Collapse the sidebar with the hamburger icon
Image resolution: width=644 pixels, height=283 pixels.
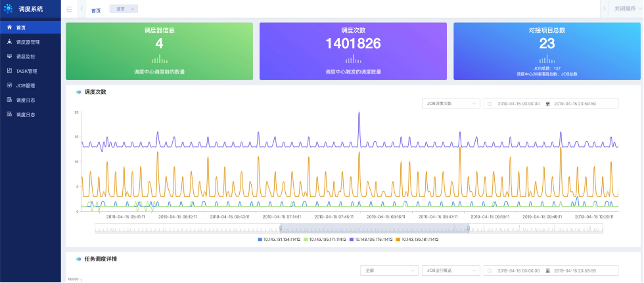[69, 9]
